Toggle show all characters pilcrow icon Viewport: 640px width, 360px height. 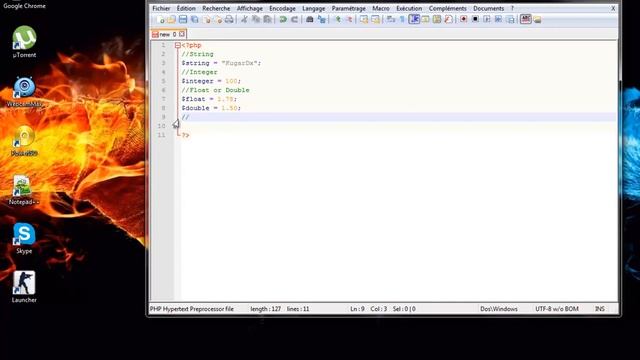[x=402, y=19]
